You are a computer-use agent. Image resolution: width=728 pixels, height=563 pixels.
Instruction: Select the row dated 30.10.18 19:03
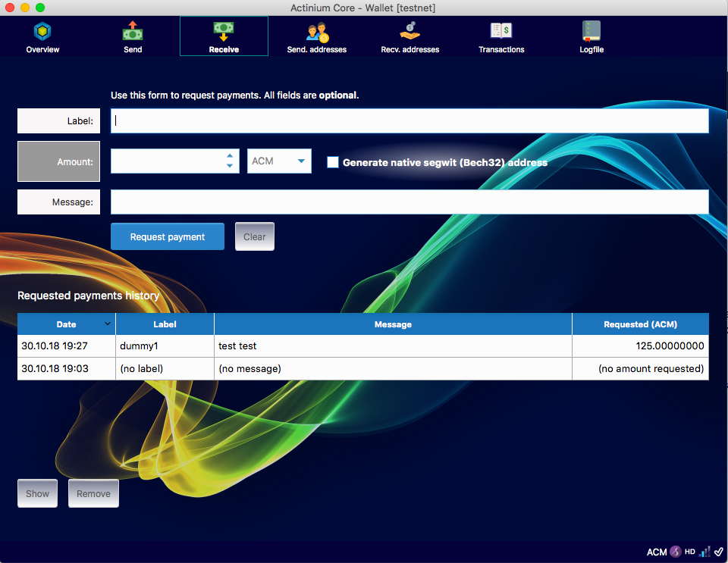pos(363,369)
